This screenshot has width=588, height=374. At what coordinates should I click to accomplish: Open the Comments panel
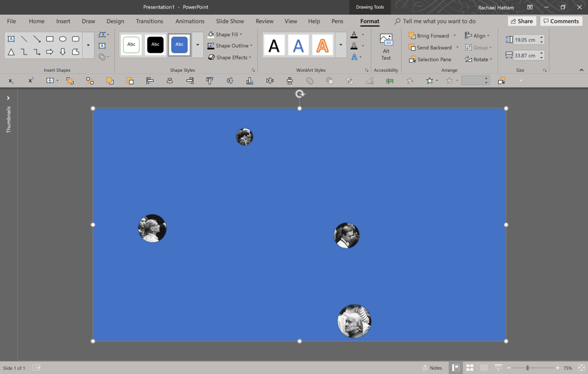pyautogui.click(x=561, y=21)
